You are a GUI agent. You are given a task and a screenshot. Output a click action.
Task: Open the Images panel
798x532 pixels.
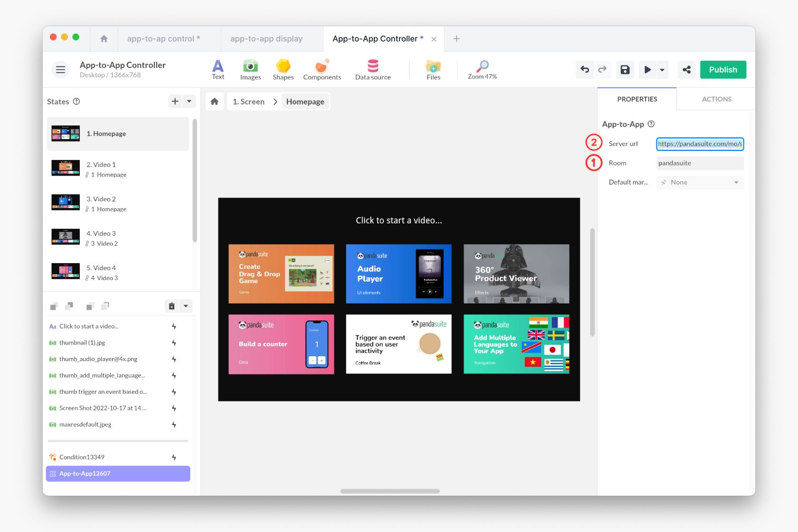pyautogui.click(x=250, y=69)
